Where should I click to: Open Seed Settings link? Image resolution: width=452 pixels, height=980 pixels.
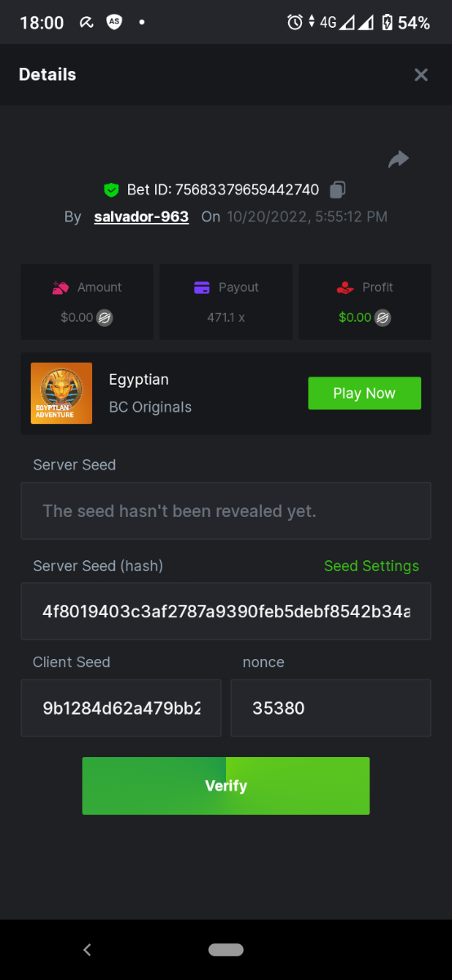tap(371, 566)
